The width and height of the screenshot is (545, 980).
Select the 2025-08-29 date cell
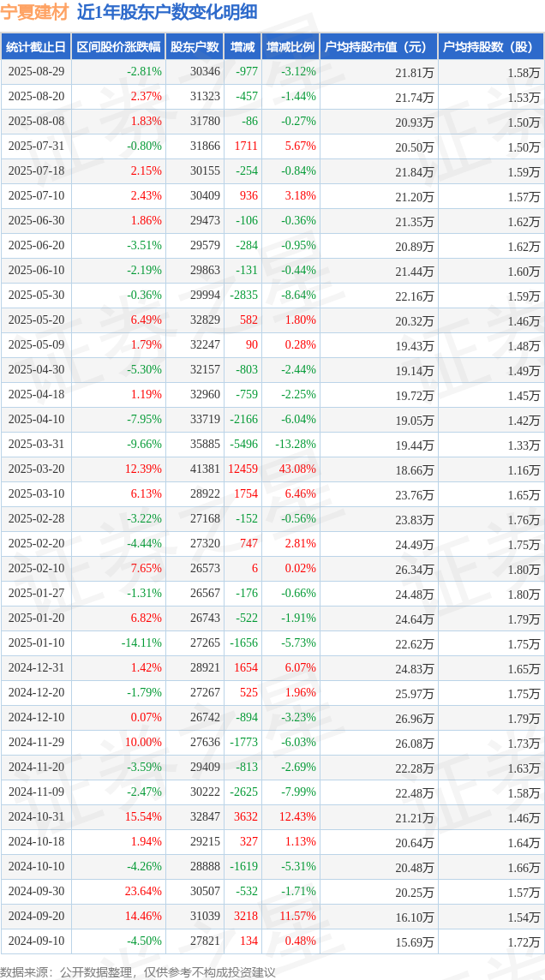point(36,72)
